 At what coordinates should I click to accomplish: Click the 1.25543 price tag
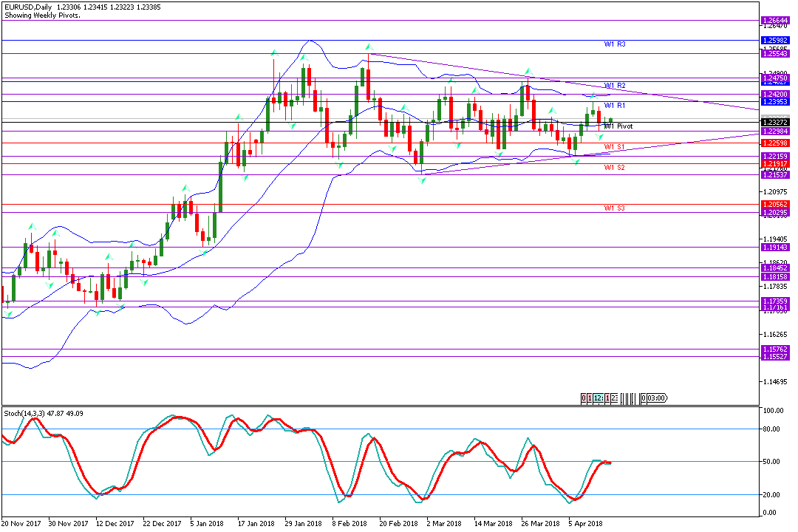coord(775,53)
